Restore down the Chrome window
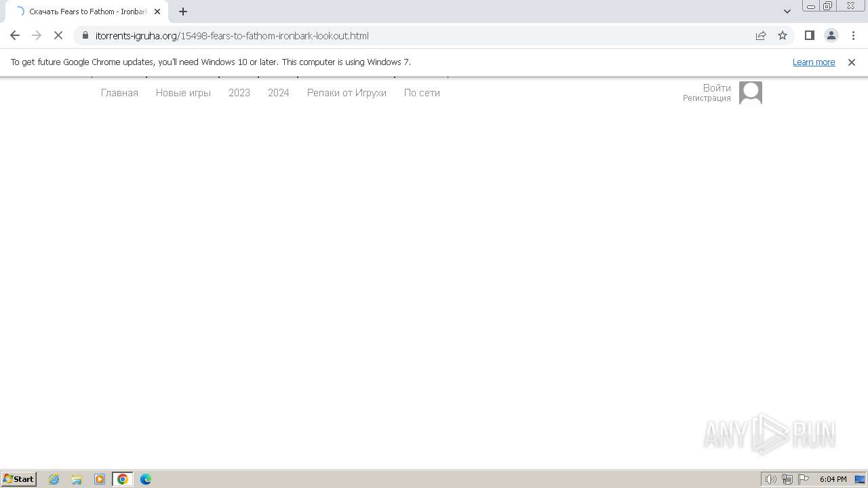The image size is (868, 488). (x=828, y=6)
